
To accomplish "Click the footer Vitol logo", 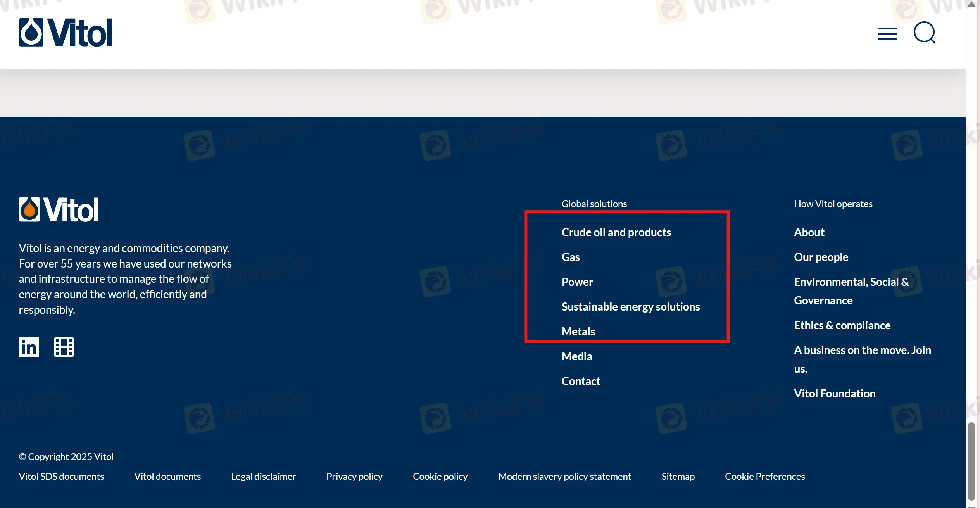I will [x=59, y=210].
